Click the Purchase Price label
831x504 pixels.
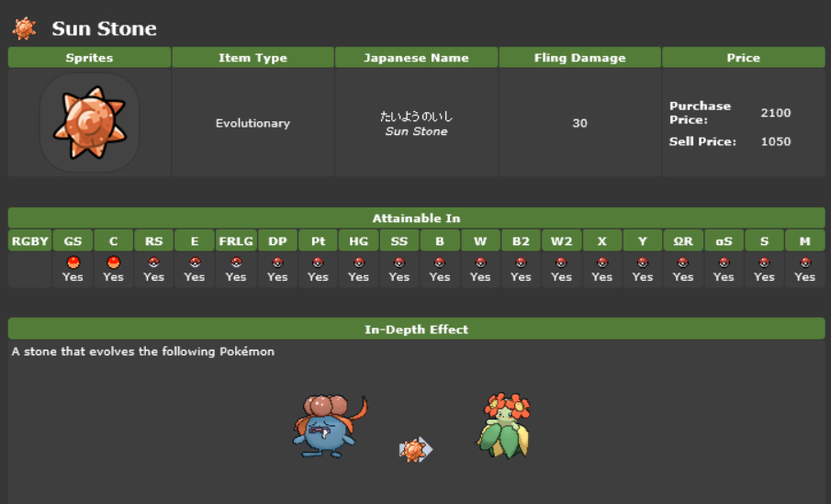coord(700,112)
